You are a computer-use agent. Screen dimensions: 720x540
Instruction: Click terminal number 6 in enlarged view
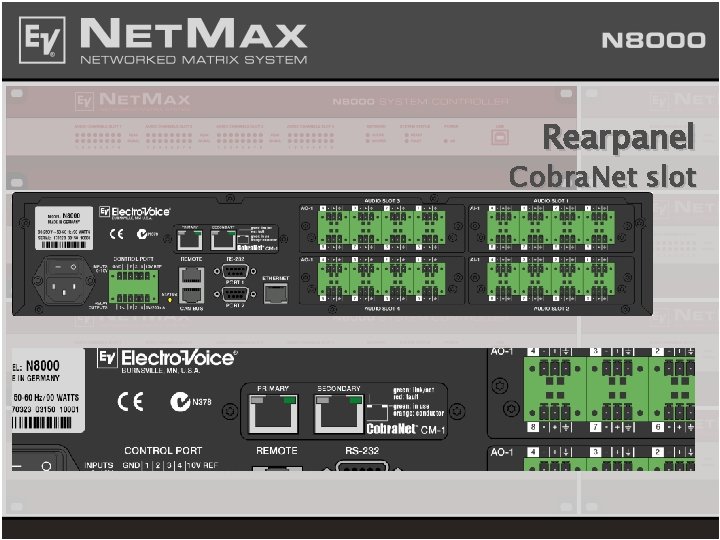[x=658, y=427]
